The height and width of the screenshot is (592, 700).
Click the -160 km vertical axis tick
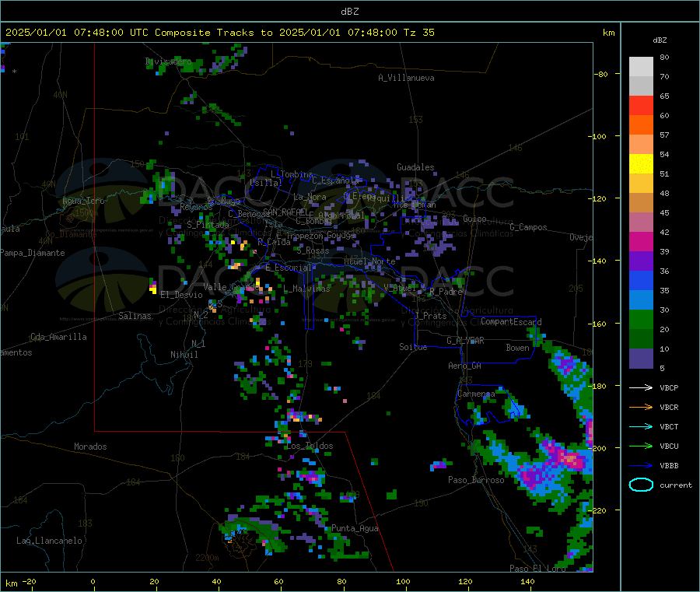pyautogui.click(x=599, y=324)
